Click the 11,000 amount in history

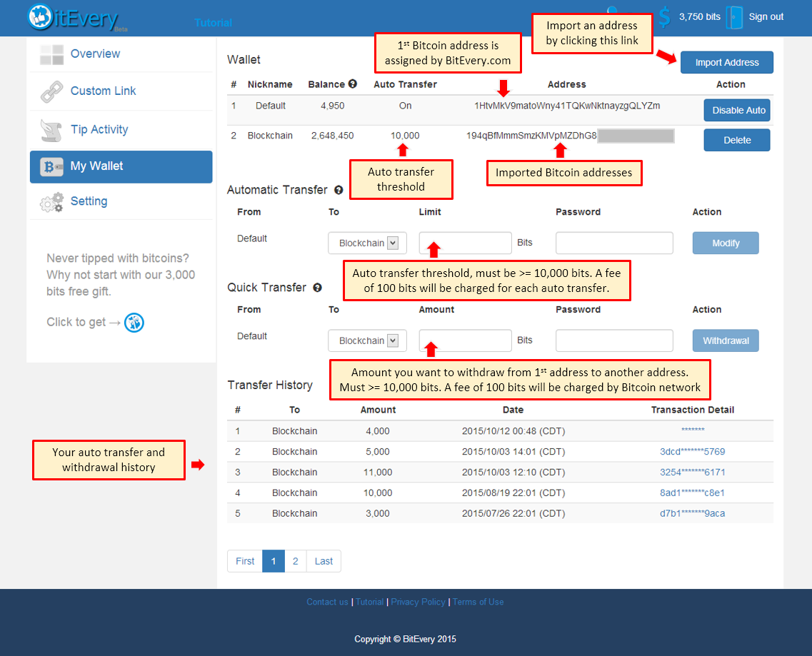378,473
